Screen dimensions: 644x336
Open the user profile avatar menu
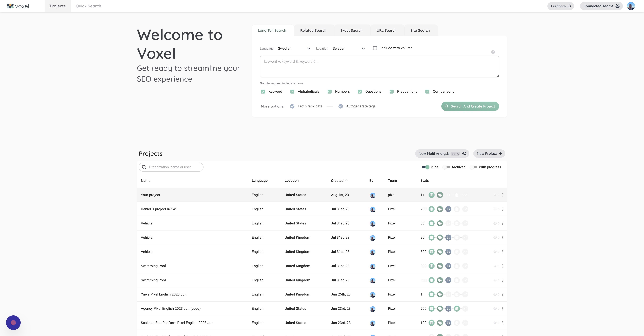[x=631, y=6]
